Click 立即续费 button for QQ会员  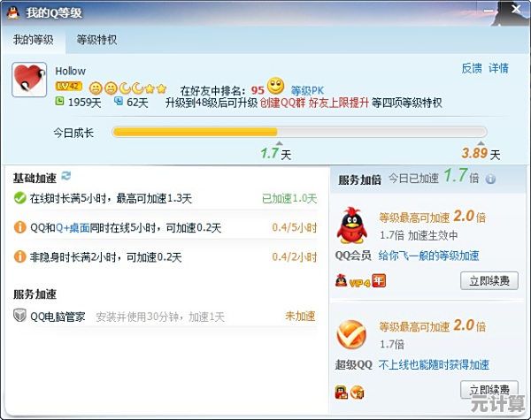click(489, 280)
